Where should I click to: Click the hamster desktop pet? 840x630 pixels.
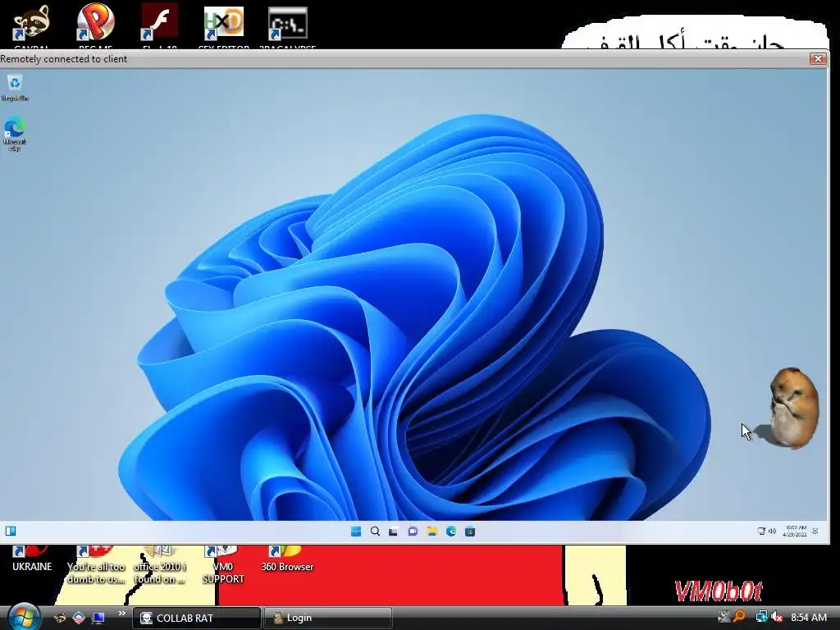coord(793,407)
